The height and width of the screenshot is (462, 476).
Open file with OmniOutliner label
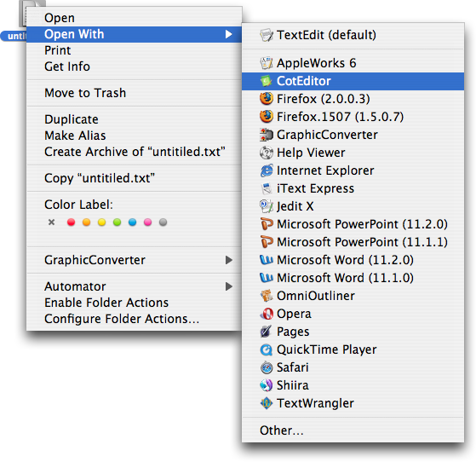[x=316, y=296]
